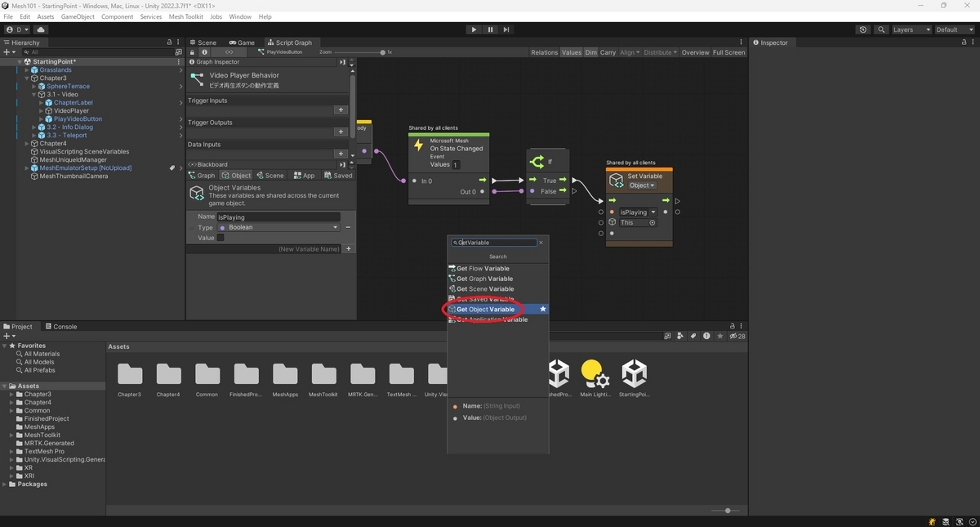Click the Hierarchy search field

coord(98,51)
